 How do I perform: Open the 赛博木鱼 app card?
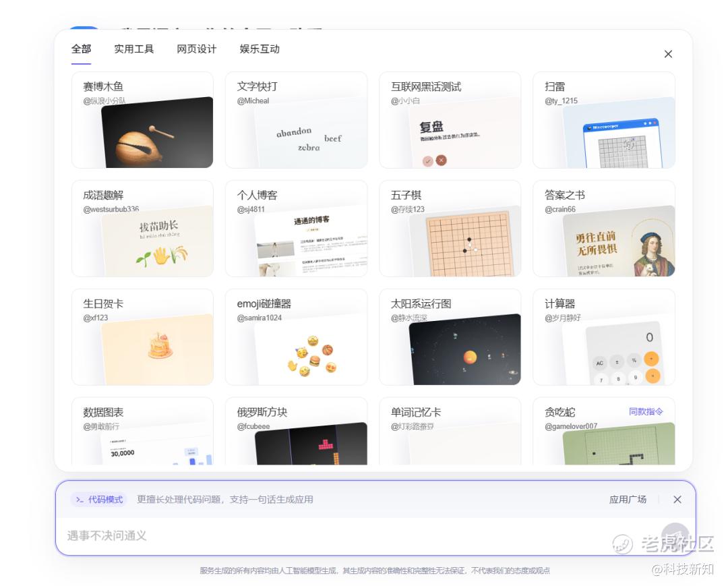coord(142,120)
